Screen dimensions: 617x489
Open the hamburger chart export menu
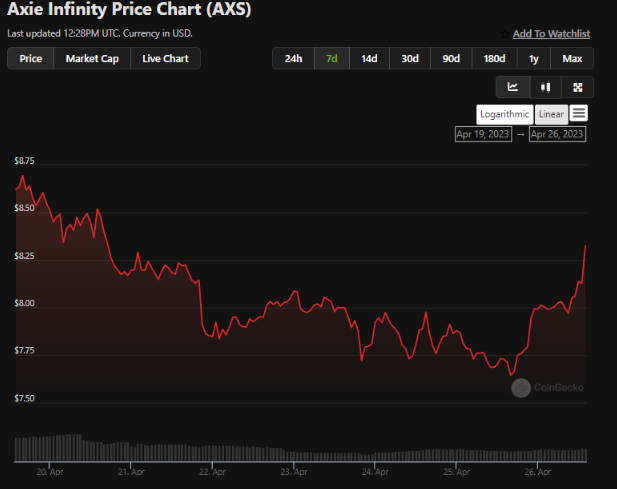[578, 113]
